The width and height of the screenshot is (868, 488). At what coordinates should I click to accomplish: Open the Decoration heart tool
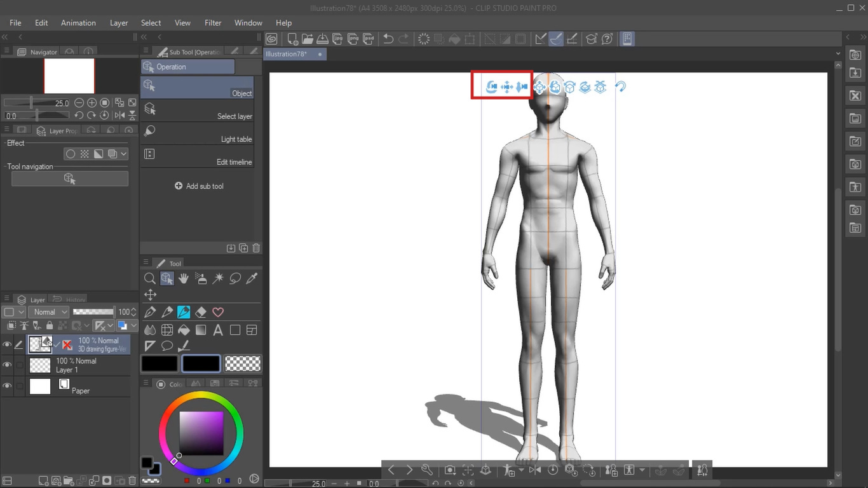click(x=218, y=311)
